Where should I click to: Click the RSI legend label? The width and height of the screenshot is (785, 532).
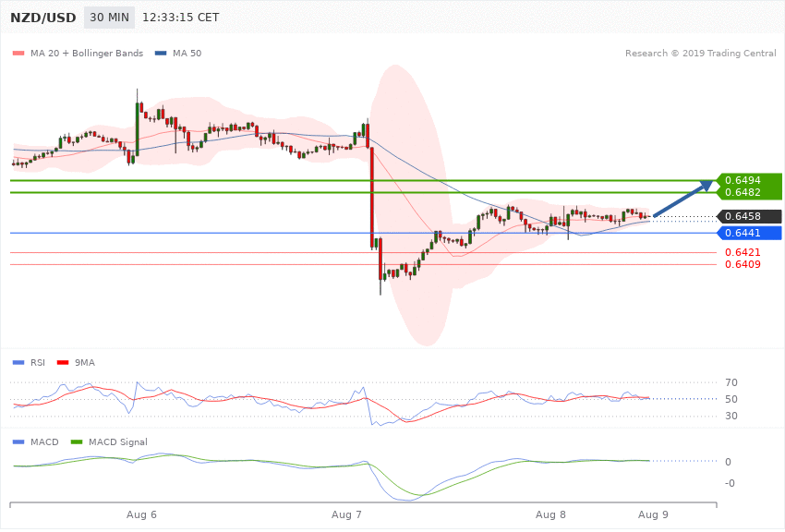(38, 362)
